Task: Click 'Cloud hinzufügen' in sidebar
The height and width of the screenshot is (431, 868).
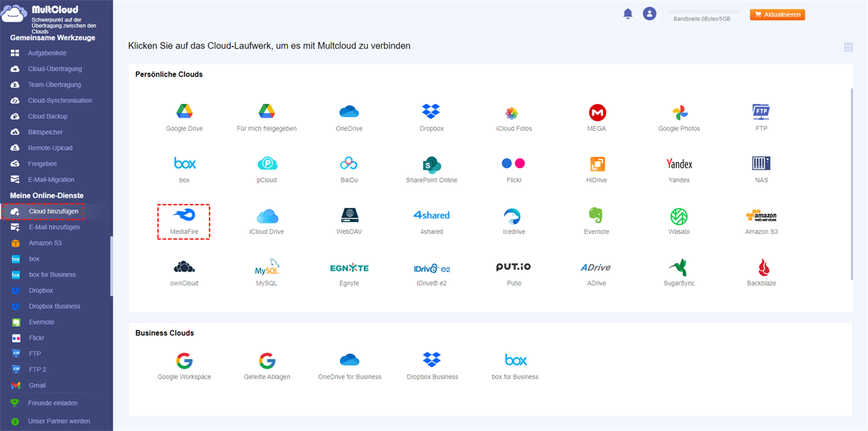Action: click(x=54, y=211)
